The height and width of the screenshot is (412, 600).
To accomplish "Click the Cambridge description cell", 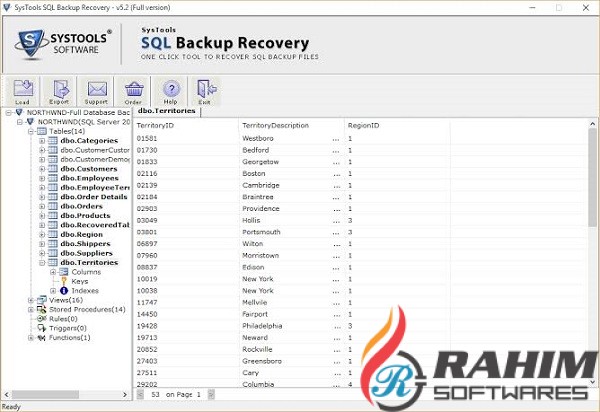I will (261, 185).
